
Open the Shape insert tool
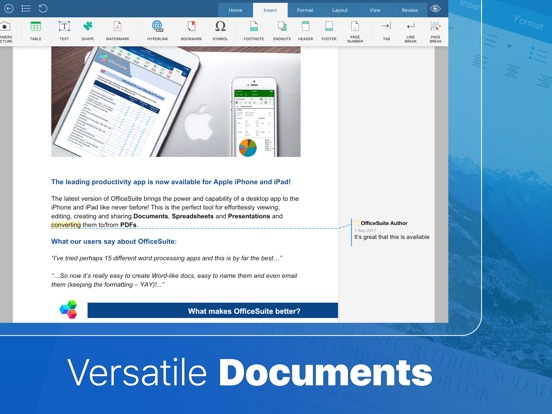pos(88,30)
